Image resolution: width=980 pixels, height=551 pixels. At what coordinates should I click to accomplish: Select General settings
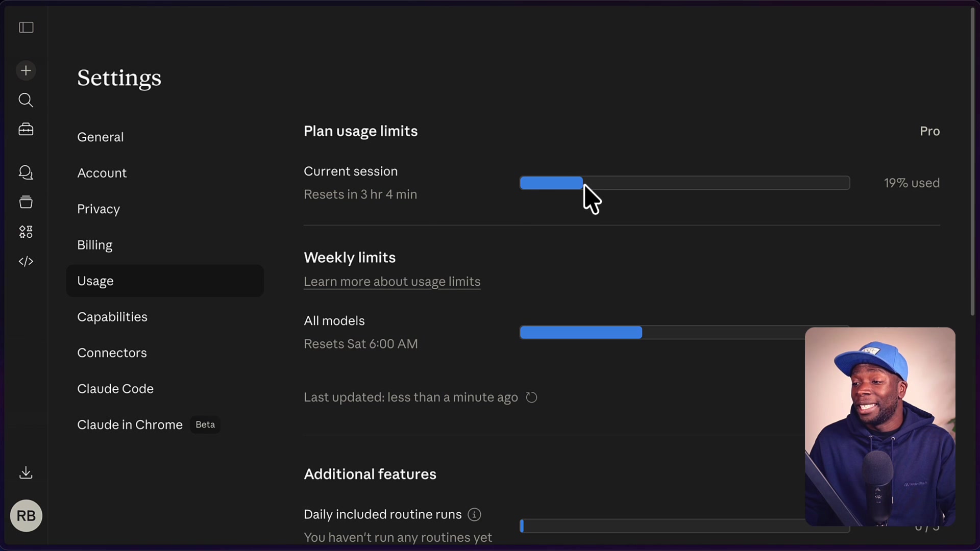point(100,137)
